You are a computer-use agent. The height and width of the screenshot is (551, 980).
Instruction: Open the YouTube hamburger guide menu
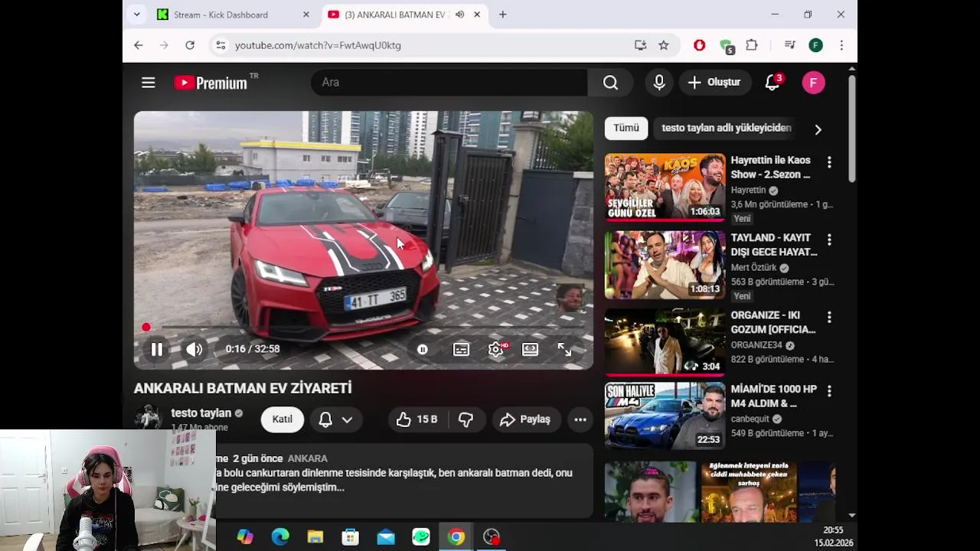pyautogui.click(x=149, y=83)
